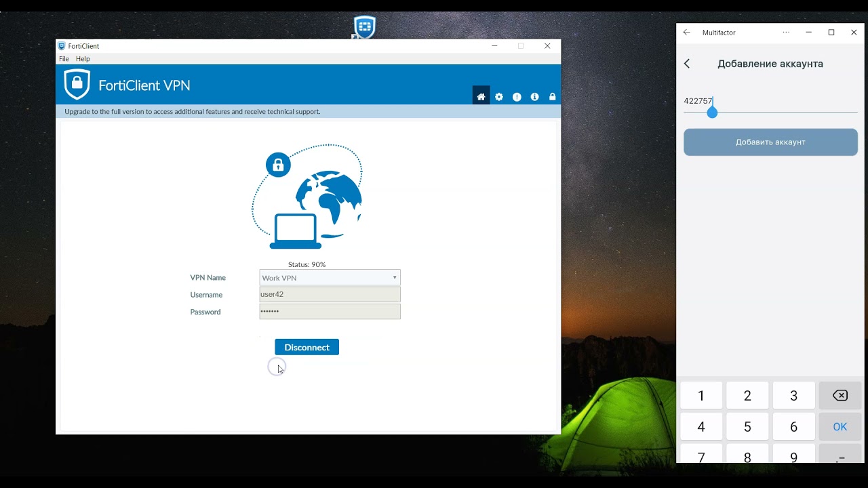Screen dimensions: 868x488
Task: Tap the OK key on the keypad
Action: pyautogui.click(x=840, y=427)
